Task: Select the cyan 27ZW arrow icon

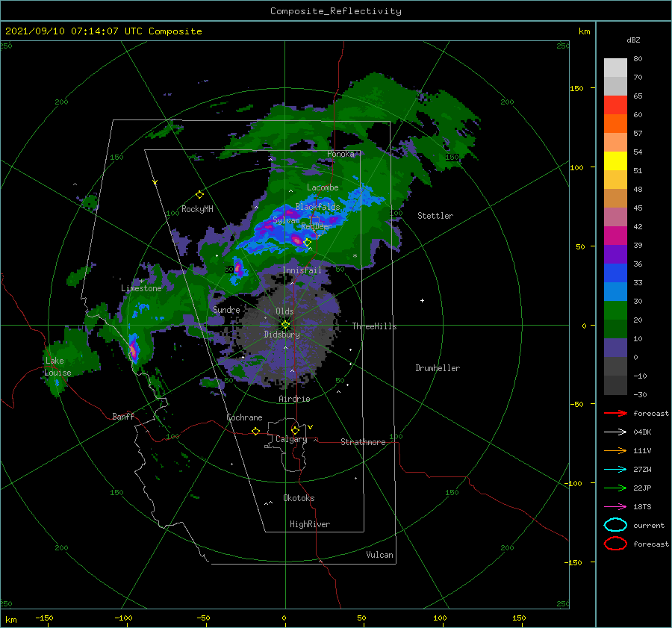Action: [x=615, y=470]
